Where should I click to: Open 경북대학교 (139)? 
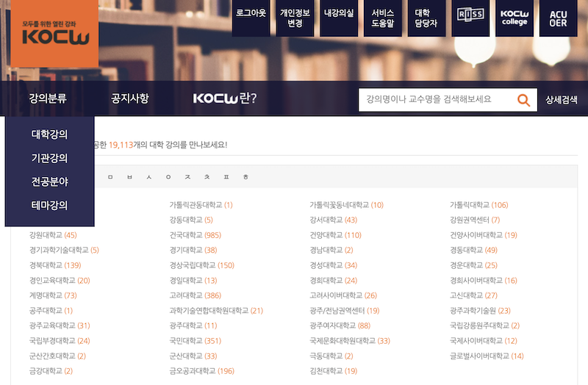[55, 265]
